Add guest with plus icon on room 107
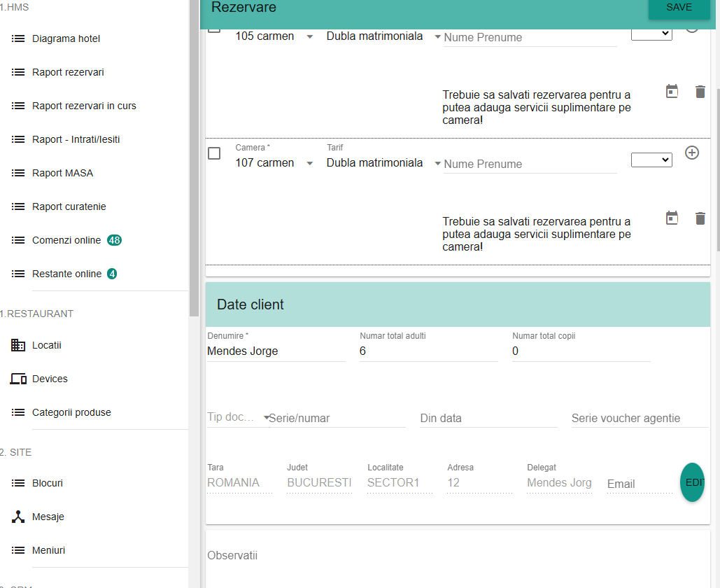The image size is (720, 588). pyautogui.click(x=691, y=153)
